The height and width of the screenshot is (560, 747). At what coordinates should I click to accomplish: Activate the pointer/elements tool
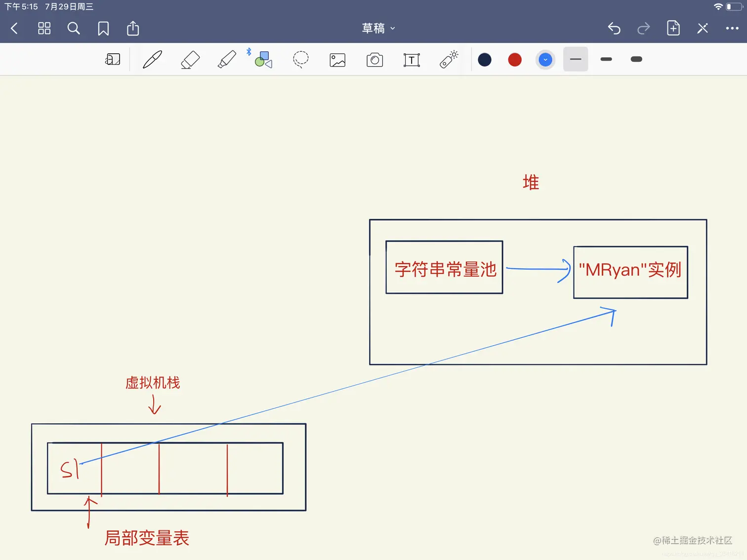(449, 59)
